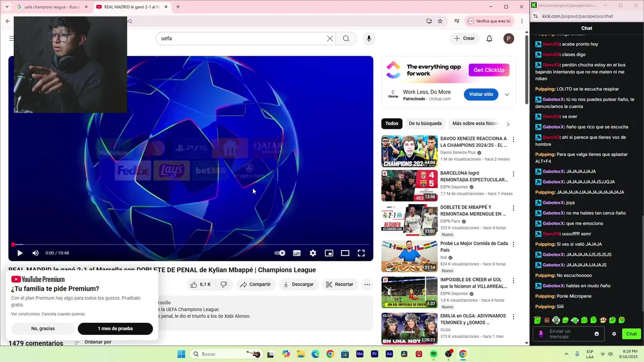Image resolution: width=644 pixels, height=362 pixels.
Task: Open Kick chat emoji picker
Action: 597,334
